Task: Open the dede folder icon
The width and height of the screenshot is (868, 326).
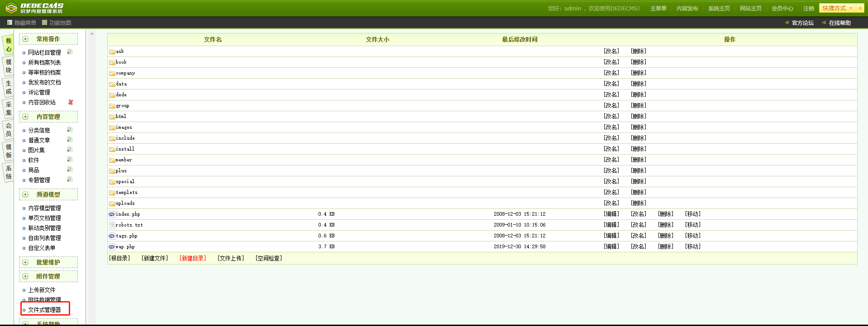Action: (x=112, y=95)
